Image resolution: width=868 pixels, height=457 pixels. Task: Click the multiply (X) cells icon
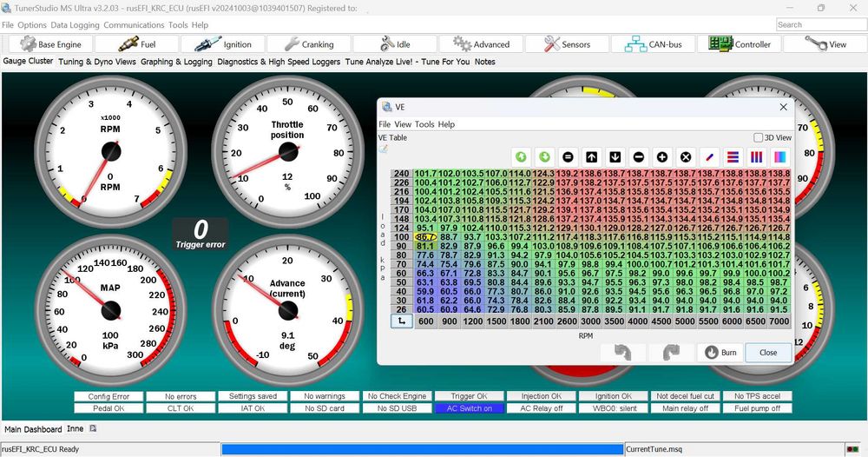(686, 157)
